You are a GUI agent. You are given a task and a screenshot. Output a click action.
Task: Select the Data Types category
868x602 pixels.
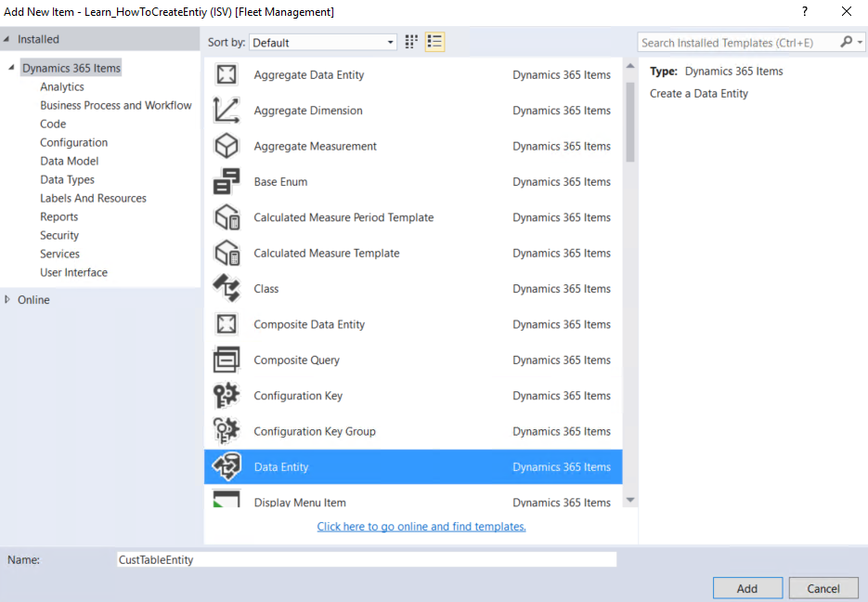point(67,180)
